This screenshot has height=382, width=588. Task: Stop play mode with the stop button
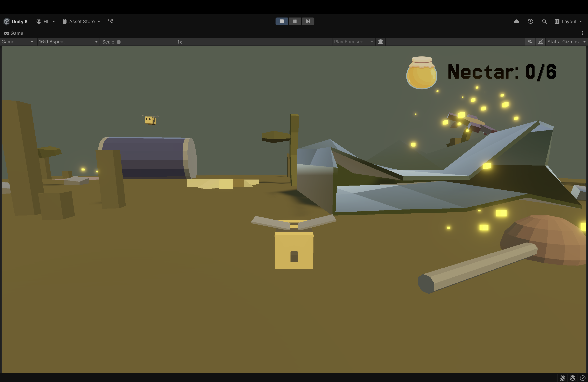click(x=281, y=22)
